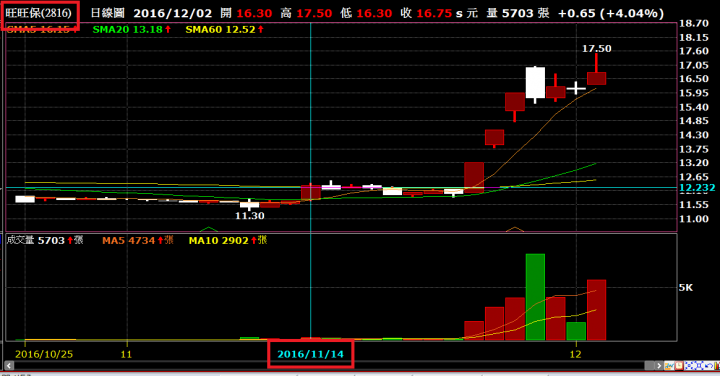Click the clock time-period icon
Viewport: 720px width, 376px height.
(x=679, y=365)
